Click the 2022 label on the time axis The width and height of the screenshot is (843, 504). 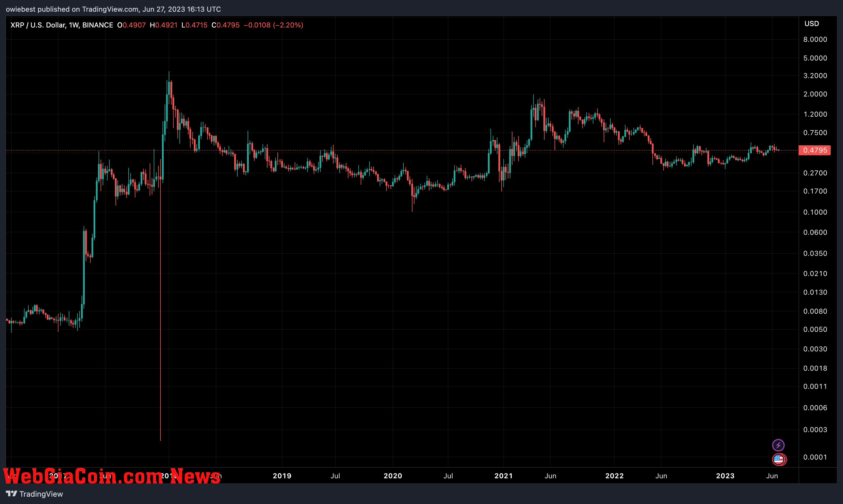(x=614, y=476)
